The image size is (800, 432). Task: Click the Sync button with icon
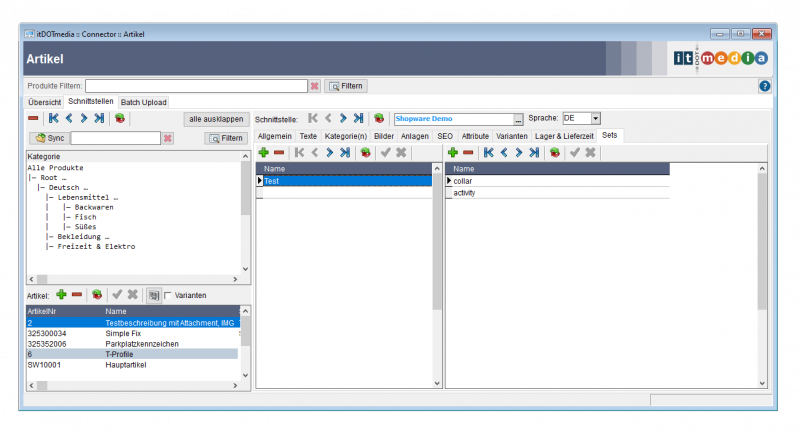point(49,138)
